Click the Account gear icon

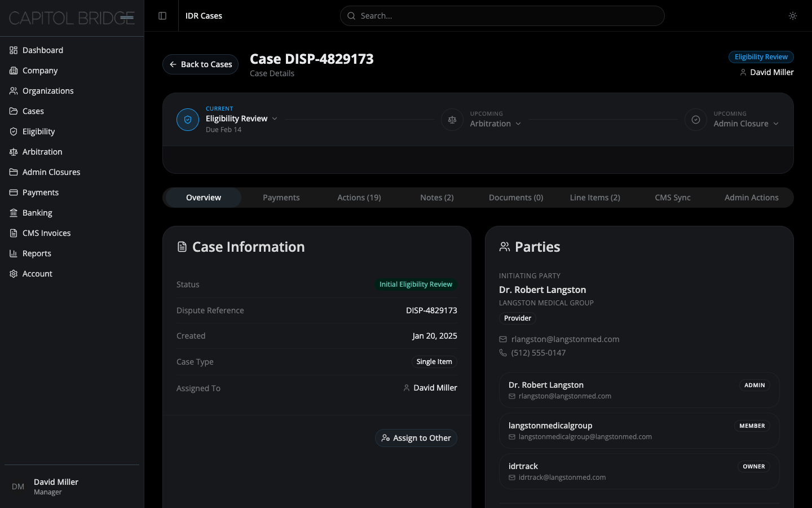14,274
